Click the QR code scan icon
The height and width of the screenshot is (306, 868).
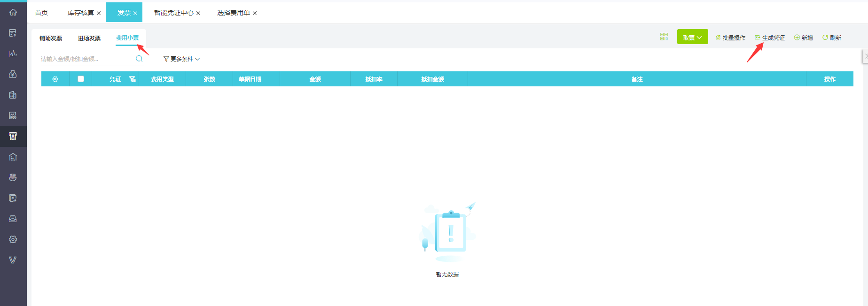point(664,37)
